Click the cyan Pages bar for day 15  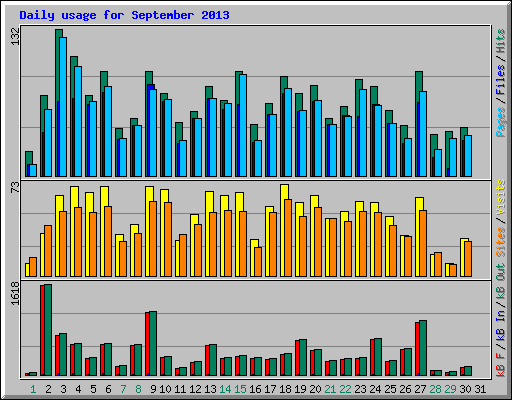[243, 125]
